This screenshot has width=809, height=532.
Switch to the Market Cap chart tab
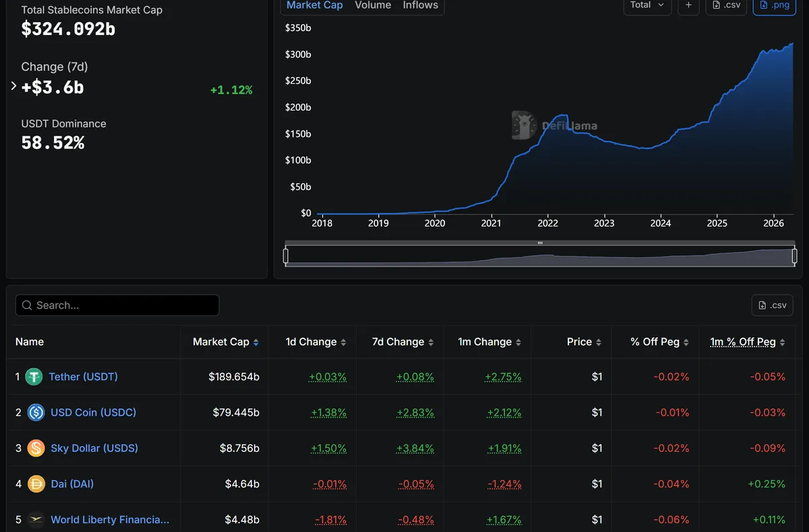pos(315,5)
